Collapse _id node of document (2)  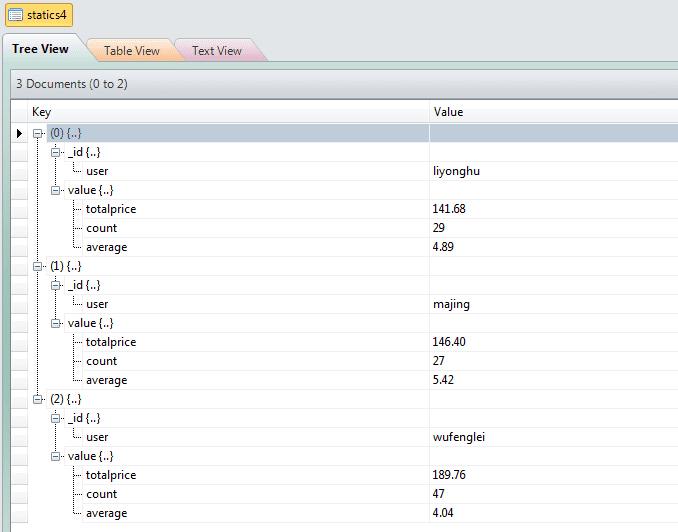coord(55,418)
